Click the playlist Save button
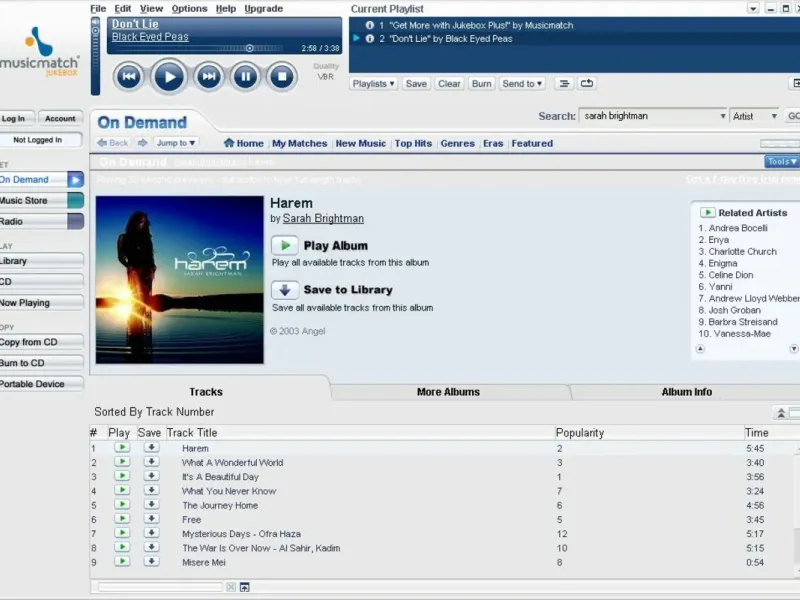 [x=416, y=84]
